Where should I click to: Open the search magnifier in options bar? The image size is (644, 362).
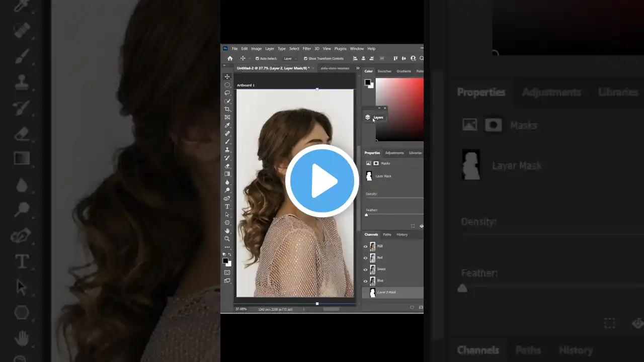pyautogui.click(x=421, y=58)
